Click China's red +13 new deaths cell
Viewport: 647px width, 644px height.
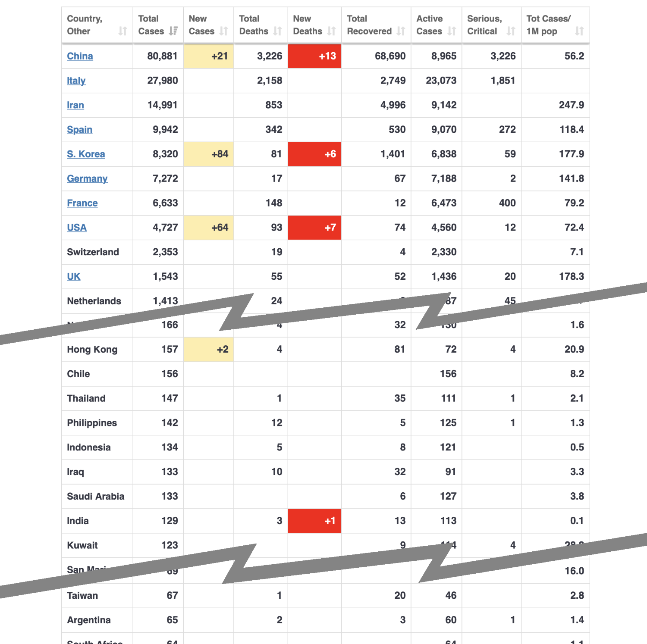(x=314, y=56)
